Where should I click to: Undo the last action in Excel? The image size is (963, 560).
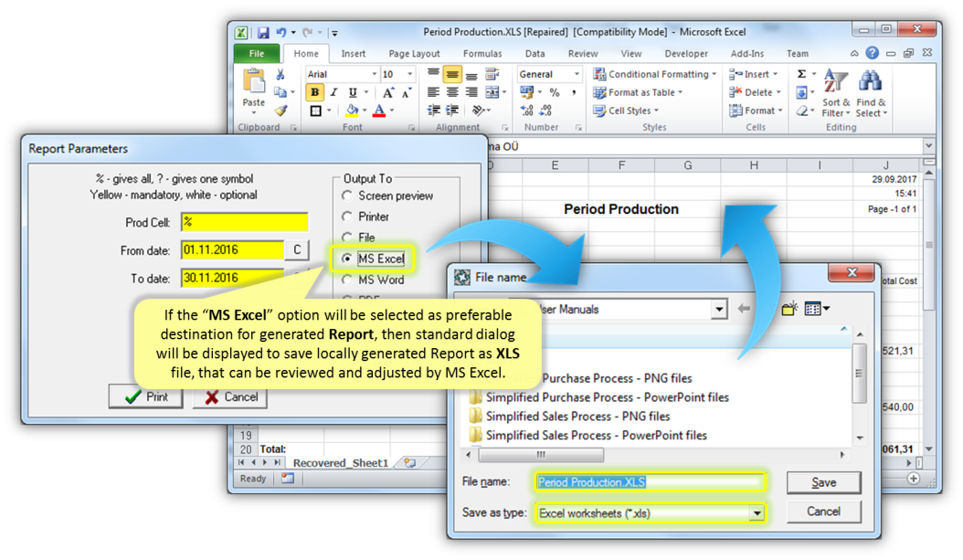coord(280,33)
